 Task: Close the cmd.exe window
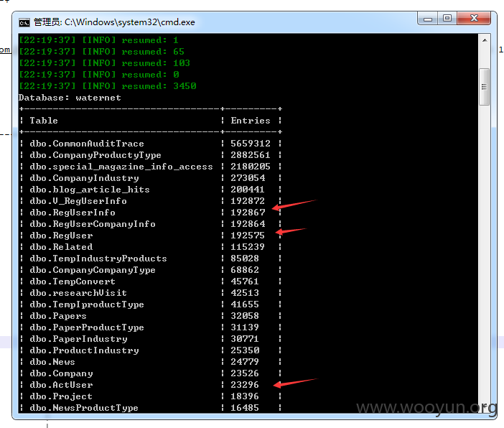point(474,19)
